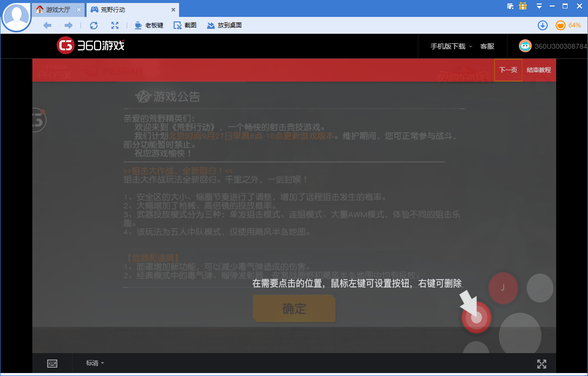Click the user avatar profile icon
Image resolution: width=588 pixels, height=376 pixels.
(16, 17)
